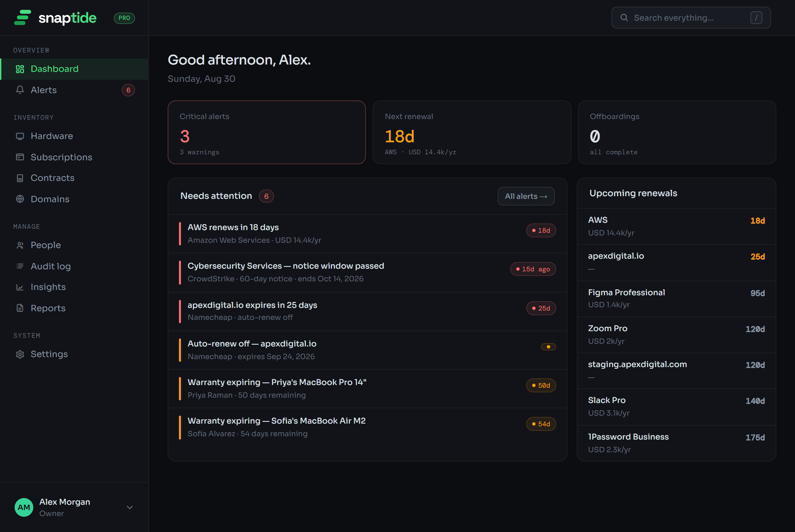Open the Dashboard menu item

click(74, 69)
